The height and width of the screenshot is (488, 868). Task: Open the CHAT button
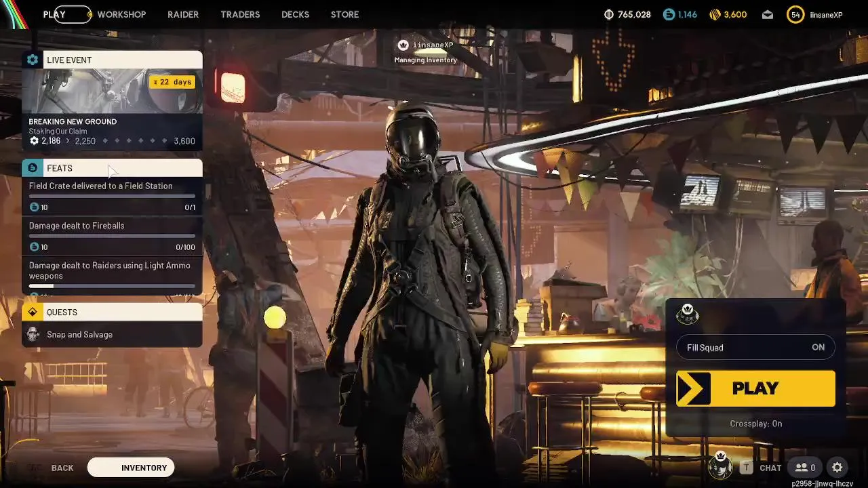coord(770,468)
